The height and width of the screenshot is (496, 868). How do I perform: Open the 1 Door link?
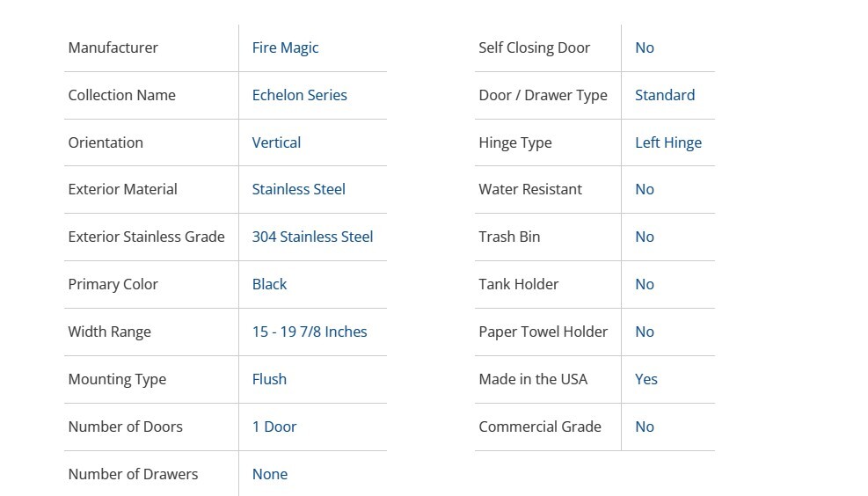coord(274,427)
